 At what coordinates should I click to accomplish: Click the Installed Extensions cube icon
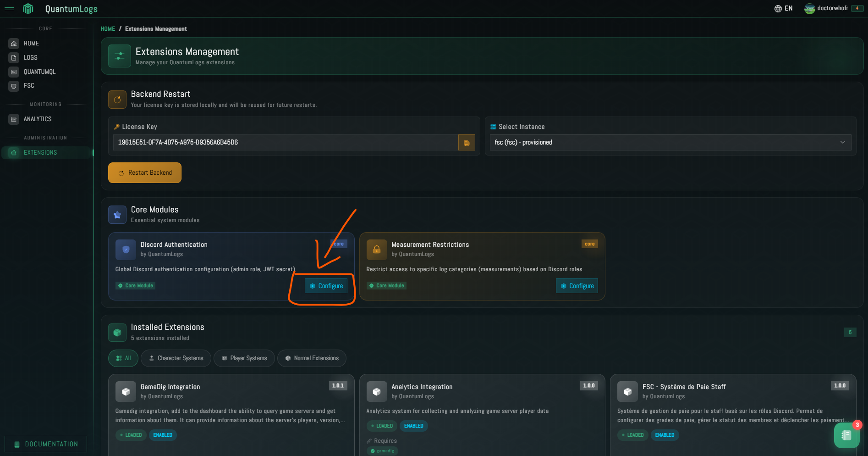point(117,333)
